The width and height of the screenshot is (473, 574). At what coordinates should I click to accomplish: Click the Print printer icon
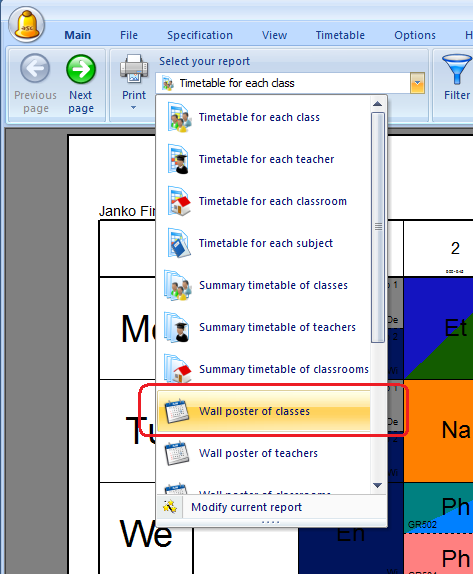(x=134, y=68)
